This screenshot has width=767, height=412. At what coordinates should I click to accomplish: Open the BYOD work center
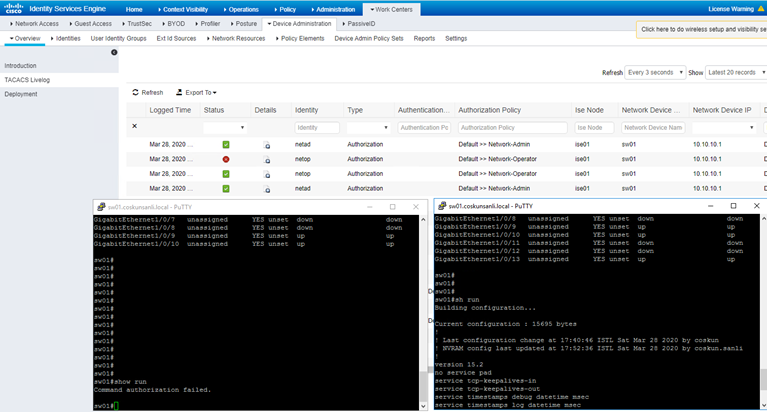pyautogui.click(x=173, y=23)
